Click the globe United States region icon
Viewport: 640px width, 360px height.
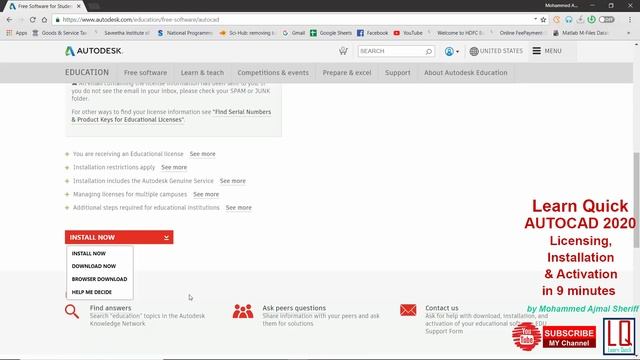coord(473,51)
